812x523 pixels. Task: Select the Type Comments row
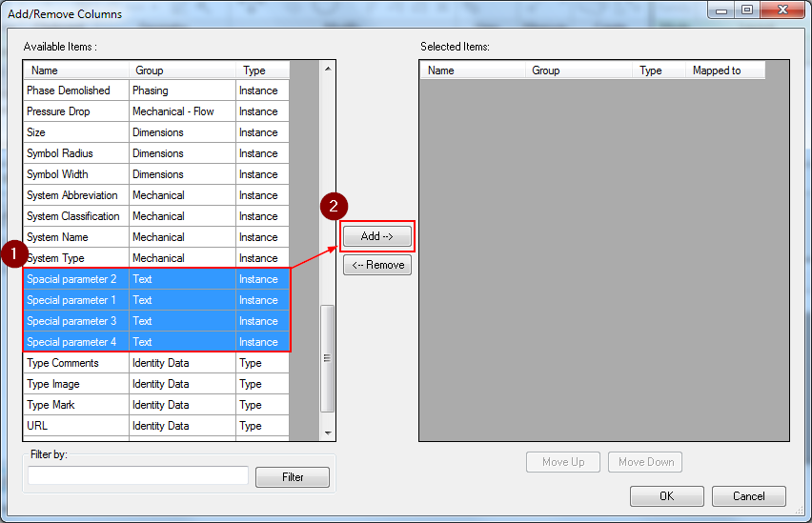(156, 363)
